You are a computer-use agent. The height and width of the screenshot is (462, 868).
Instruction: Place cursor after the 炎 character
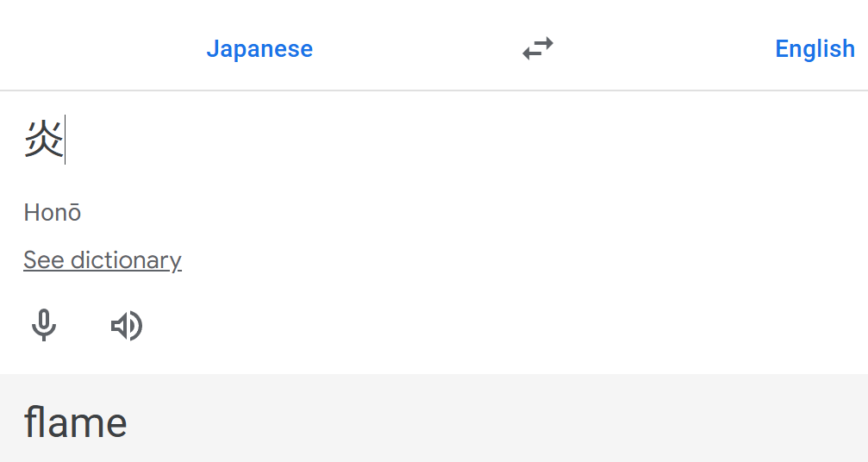[x=66, y=140]
